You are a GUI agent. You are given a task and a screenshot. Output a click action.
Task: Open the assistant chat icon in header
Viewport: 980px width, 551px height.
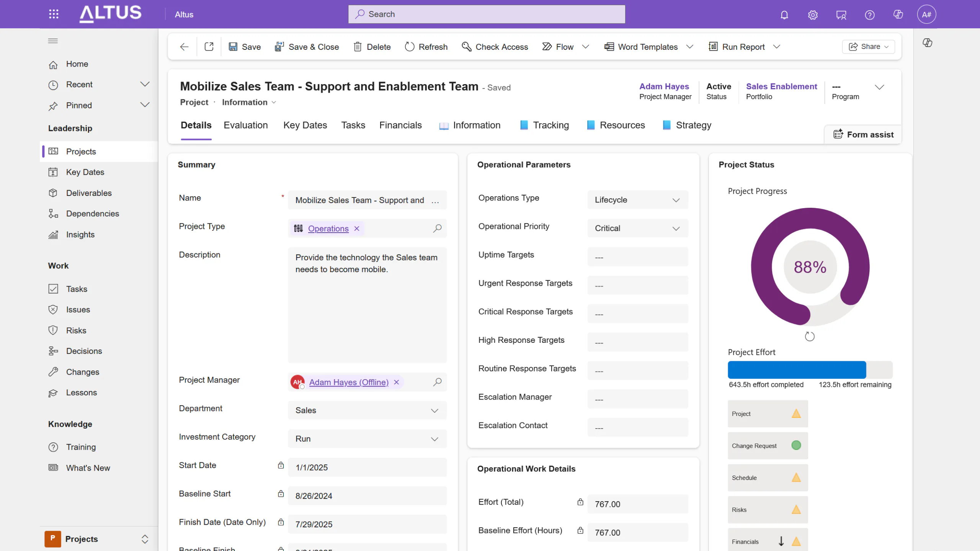[x=841, y=15]
